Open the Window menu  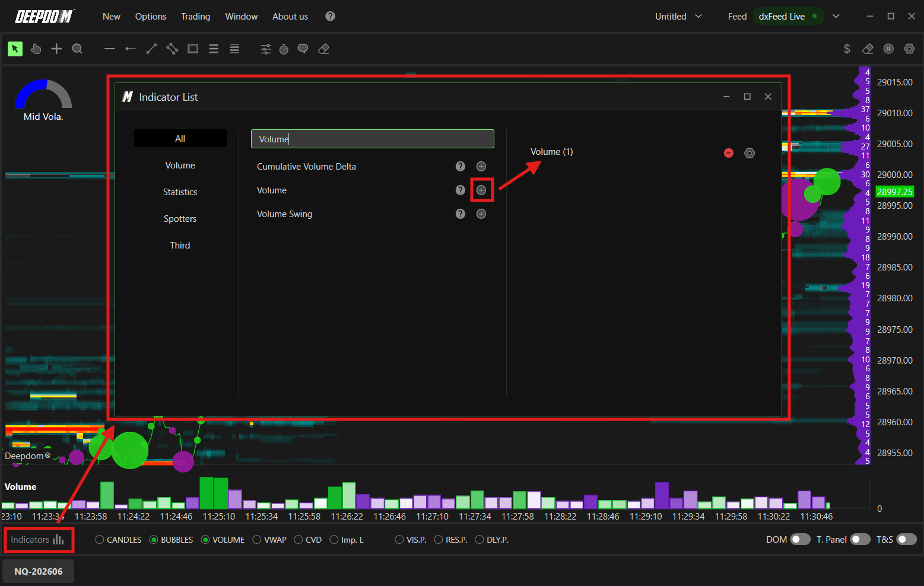242,17
